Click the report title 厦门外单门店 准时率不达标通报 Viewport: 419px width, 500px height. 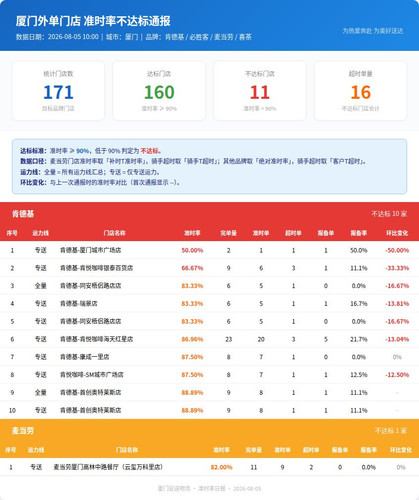coord(93,21)
